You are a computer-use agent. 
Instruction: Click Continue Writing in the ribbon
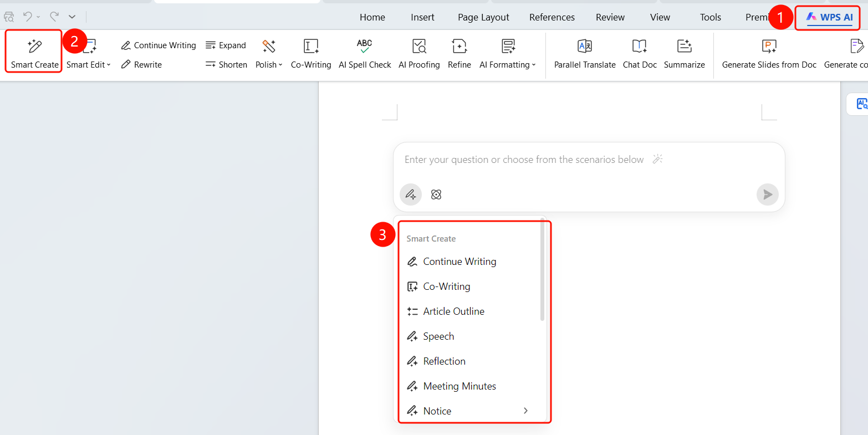pyautogui.click(x=159, y=45)
